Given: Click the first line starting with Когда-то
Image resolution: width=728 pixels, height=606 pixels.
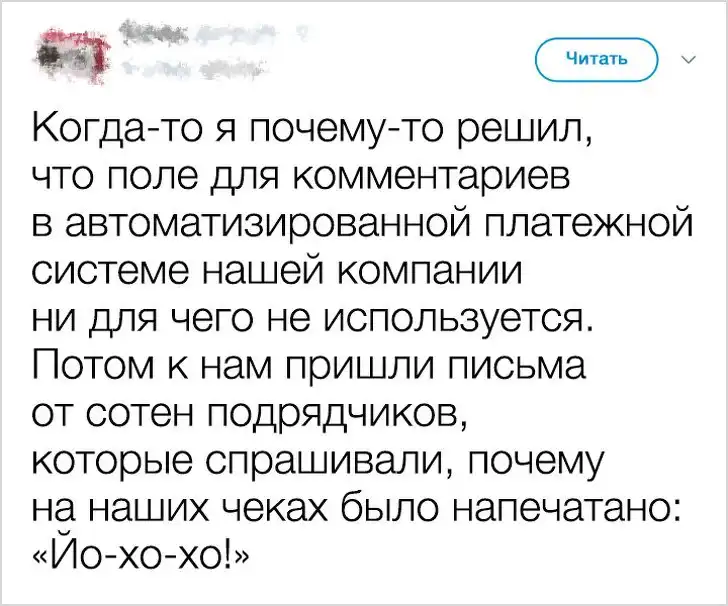Looking at the screenshot, I should click(314, 128).
